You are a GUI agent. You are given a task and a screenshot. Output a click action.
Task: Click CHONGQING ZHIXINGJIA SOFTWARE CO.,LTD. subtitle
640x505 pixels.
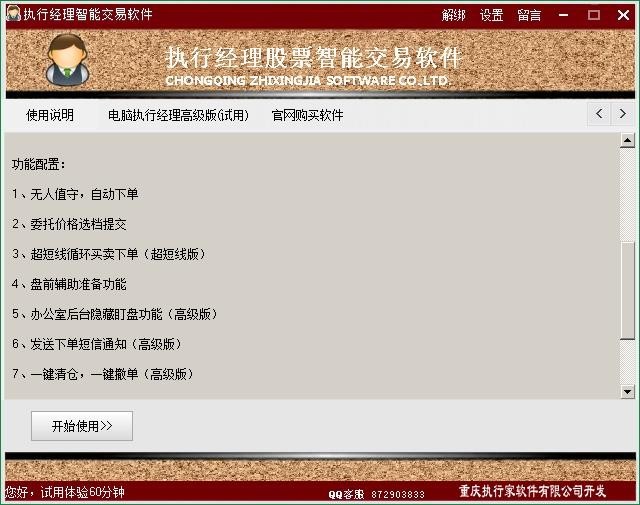308,80
